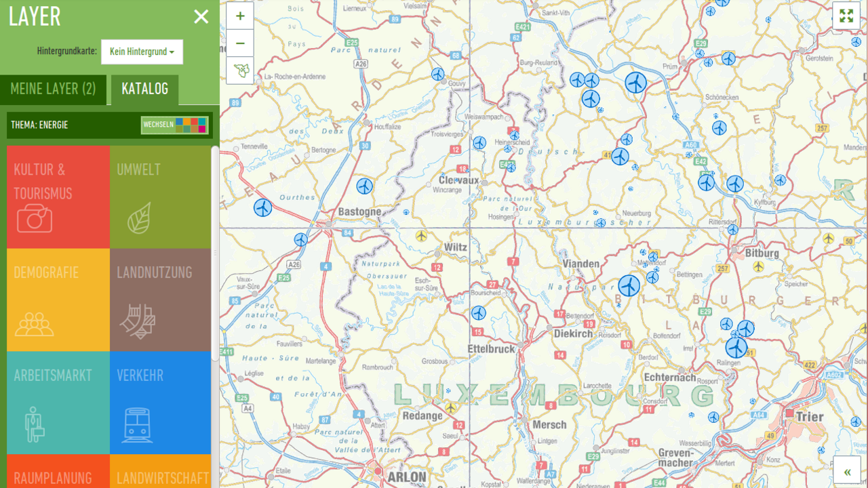
Task: Click Thema: Energie heading text
Action: [39, 125]
